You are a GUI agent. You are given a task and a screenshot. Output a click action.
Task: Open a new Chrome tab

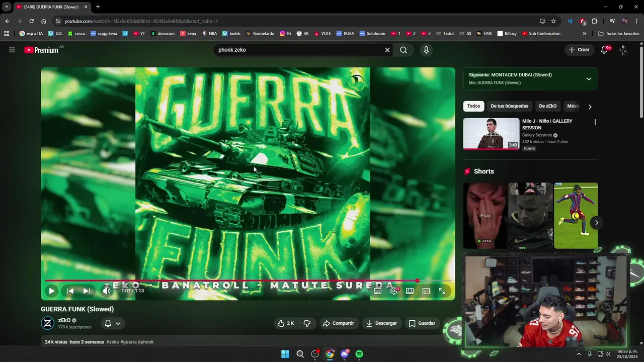pyautogui.click(x=98, y=7)
